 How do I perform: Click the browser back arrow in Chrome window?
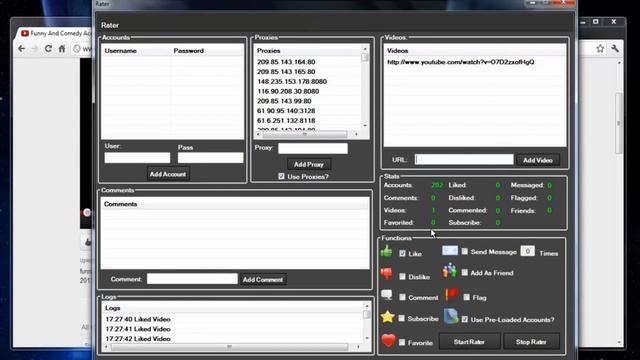[x=22, y=49]
